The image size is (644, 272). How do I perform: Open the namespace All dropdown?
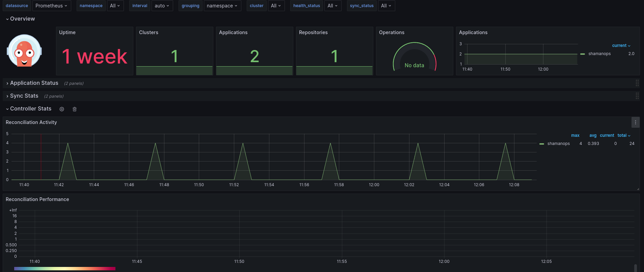click(115, 6)
